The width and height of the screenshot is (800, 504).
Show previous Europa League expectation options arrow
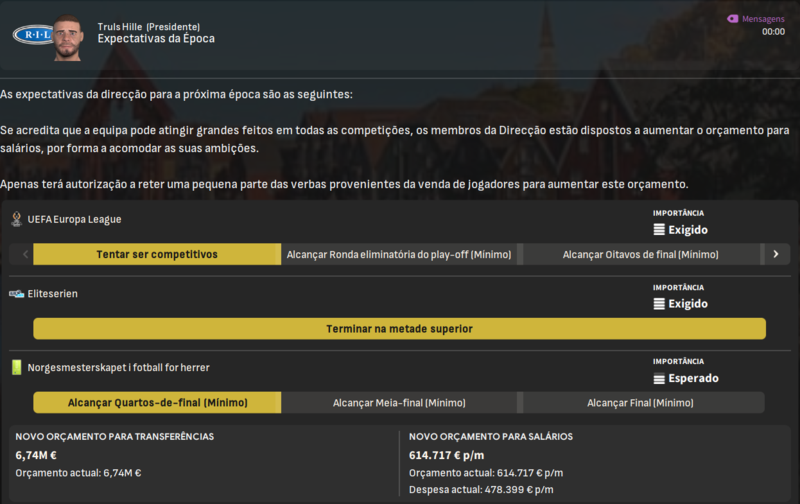[25, 254]
